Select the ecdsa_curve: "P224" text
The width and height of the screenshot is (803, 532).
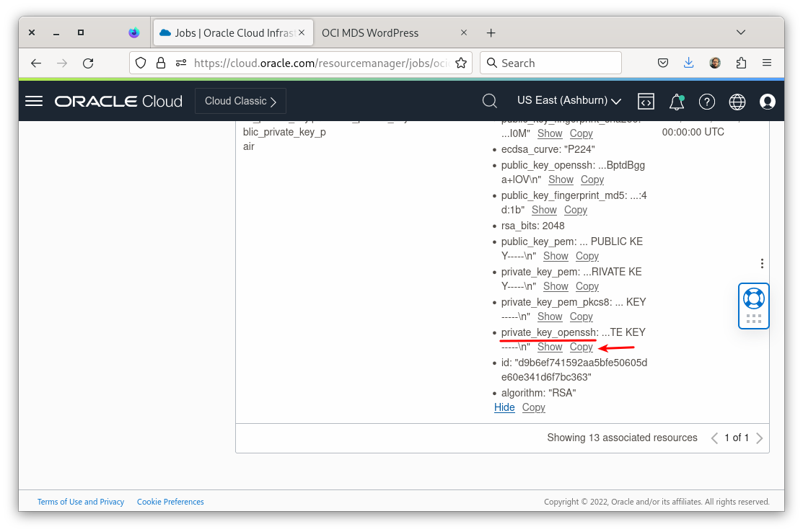[x=548, y=149]
